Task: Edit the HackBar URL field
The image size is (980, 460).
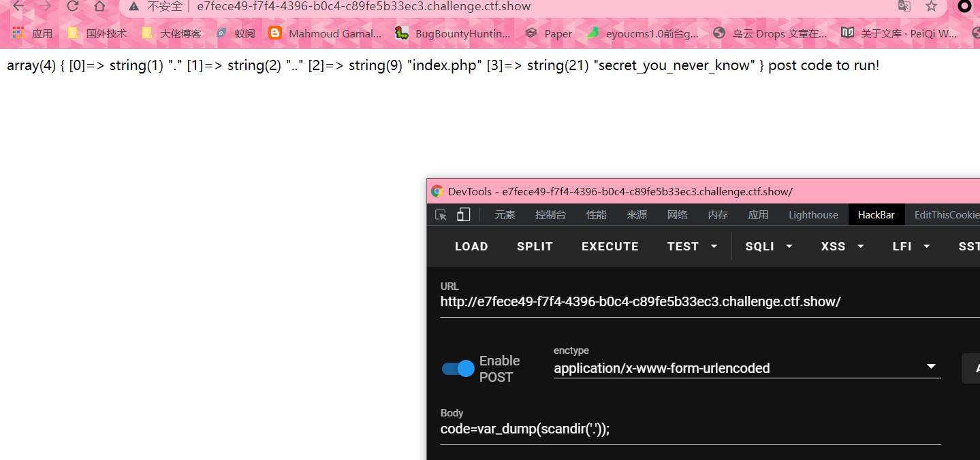Action: [710, 301]
